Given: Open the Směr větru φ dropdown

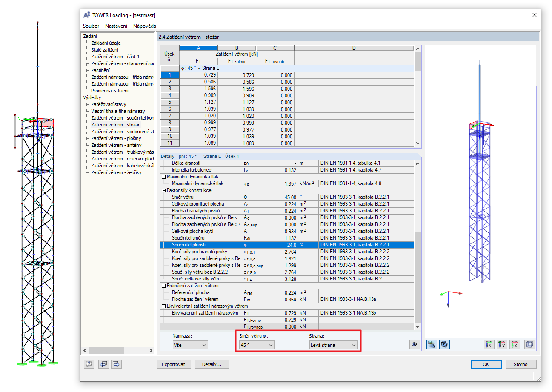Looking at the screenshot, I should click(x=257, y=345).
